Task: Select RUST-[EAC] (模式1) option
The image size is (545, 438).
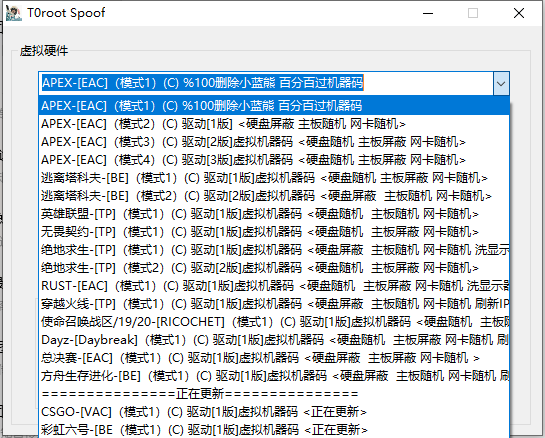Action: (x=274, y=286)
